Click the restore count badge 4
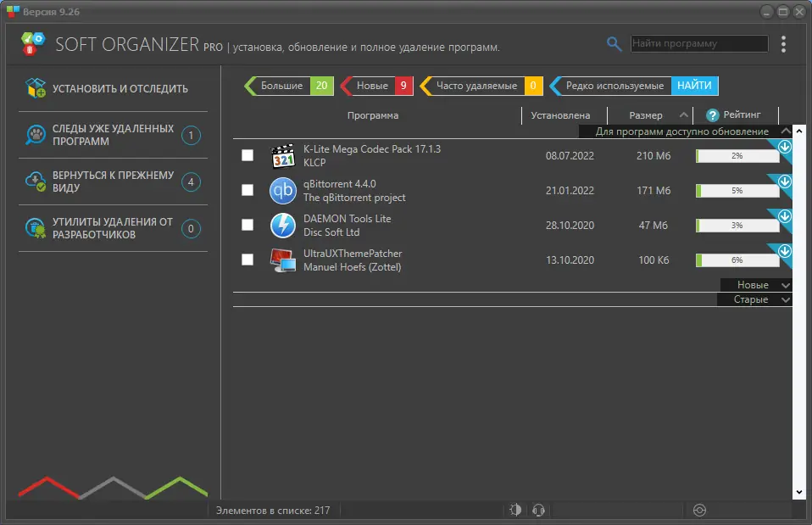 pyautogui.click(x=191, y=182)
